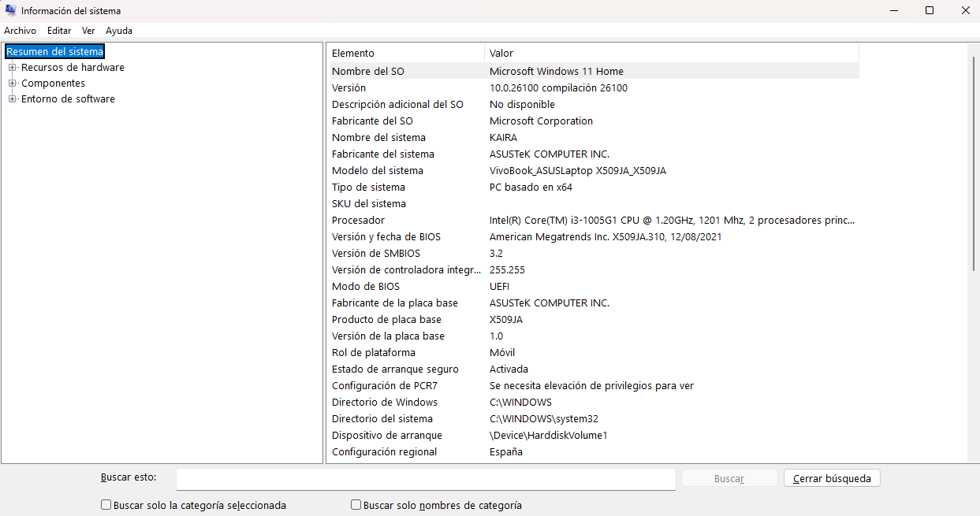Select value PC basado en x64
This screenshot has height=516, width=980.
[531, 187]
